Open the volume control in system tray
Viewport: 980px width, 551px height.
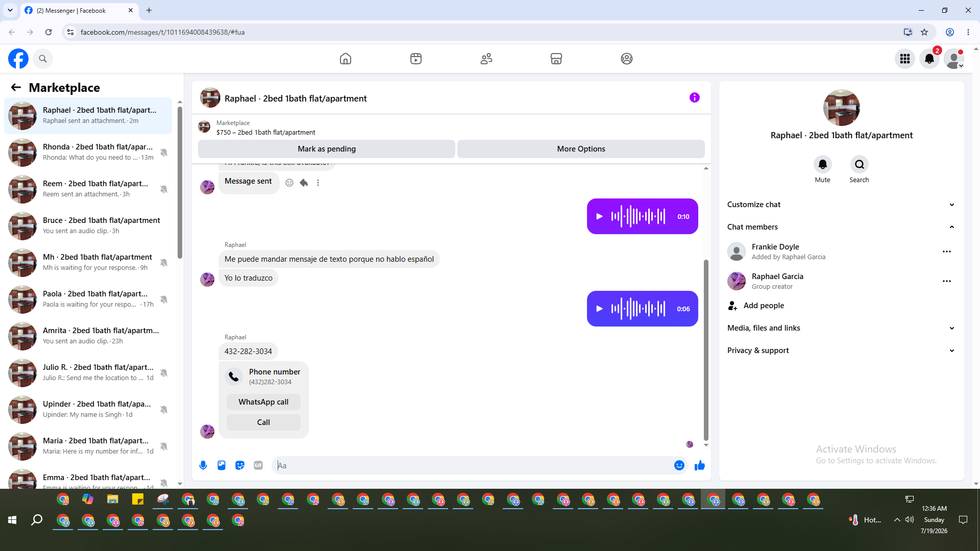(x=910, y=520)
